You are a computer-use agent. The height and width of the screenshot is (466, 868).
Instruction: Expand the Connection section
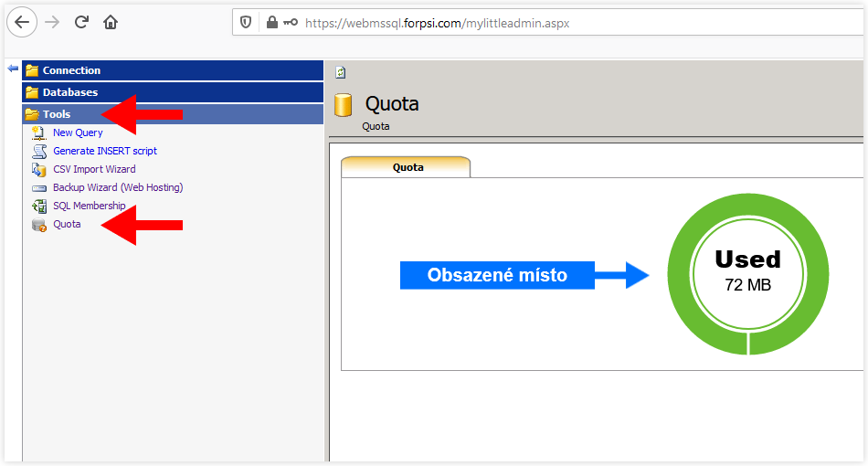(173, 70)
